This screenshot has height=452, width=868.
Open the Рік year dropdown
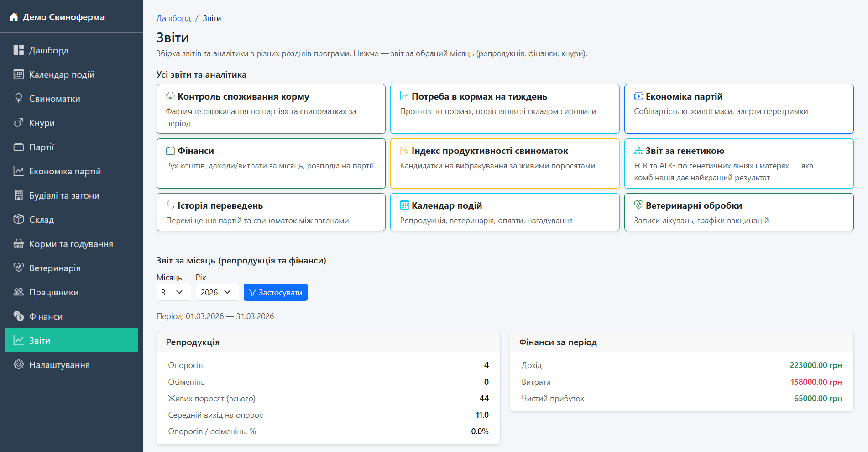coord(217,293)
